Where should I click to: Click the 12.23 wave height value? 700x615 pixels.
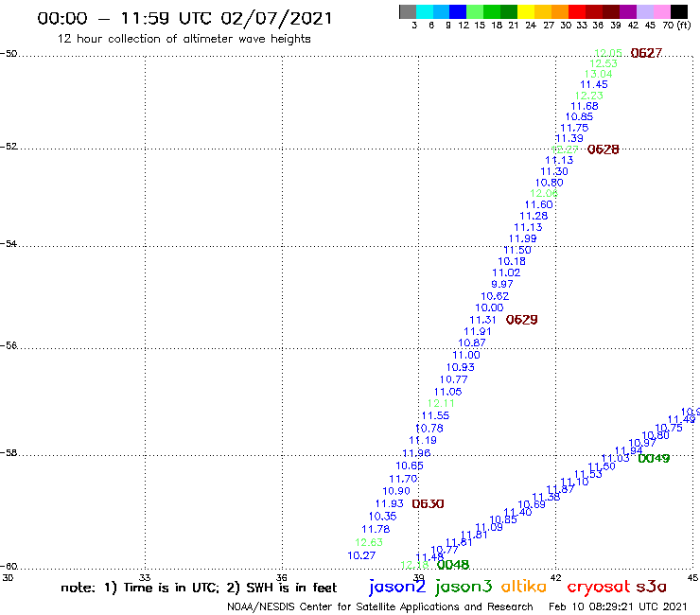click(x=588, y=96)
